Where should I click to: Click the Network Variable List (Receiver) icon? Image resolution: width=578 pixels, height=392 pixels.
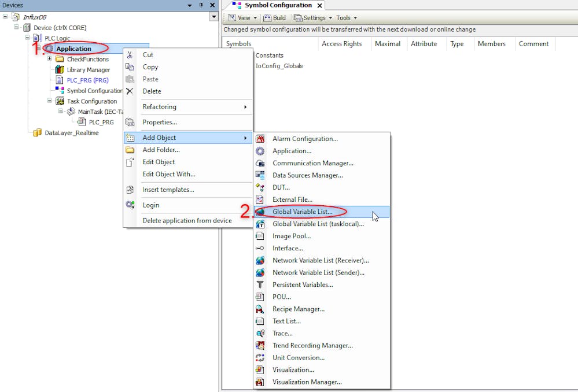click(260, 261)
